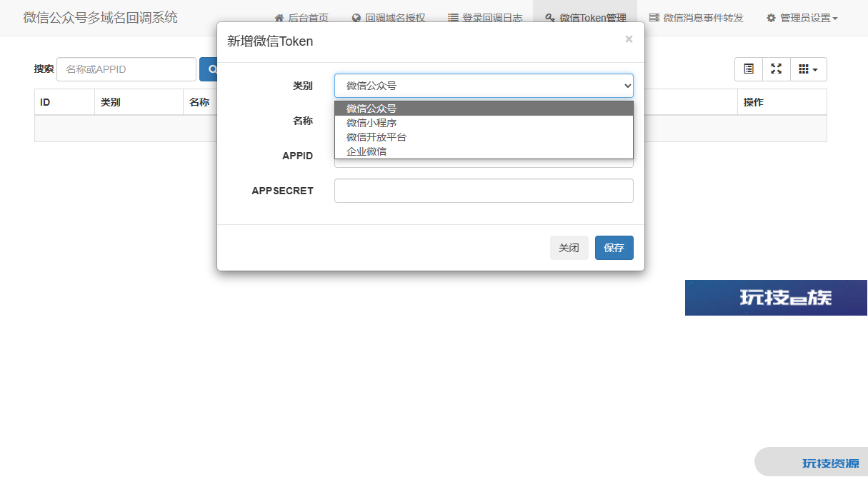Toggle the table card view icon
The image size is (868, 487).
coord(749,69)
